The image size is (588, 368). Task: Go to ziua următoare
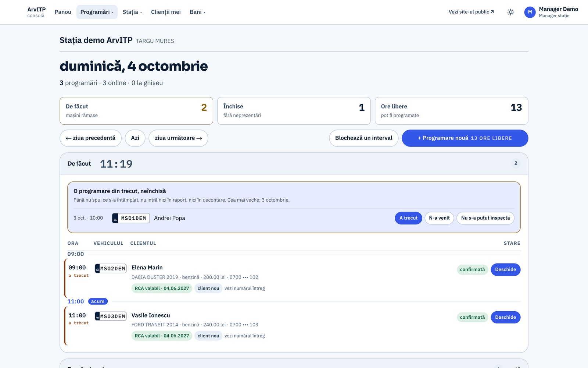pos(178,138)
